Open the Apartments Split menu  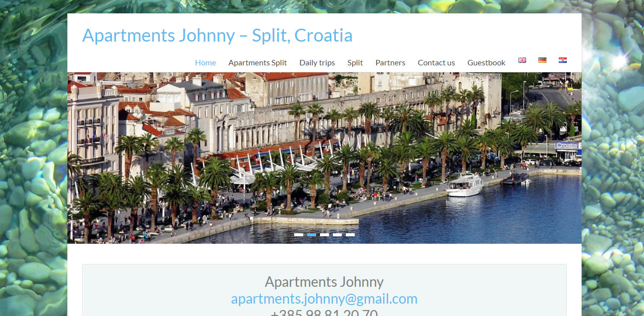[x=258, y=62]
